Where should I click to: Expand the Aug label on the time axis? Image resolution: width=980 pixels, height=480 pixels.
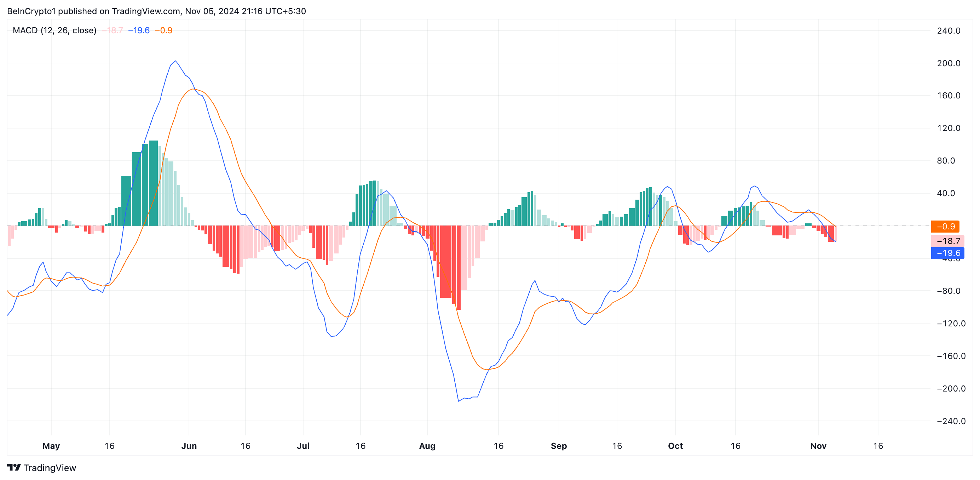click(428, 446)
